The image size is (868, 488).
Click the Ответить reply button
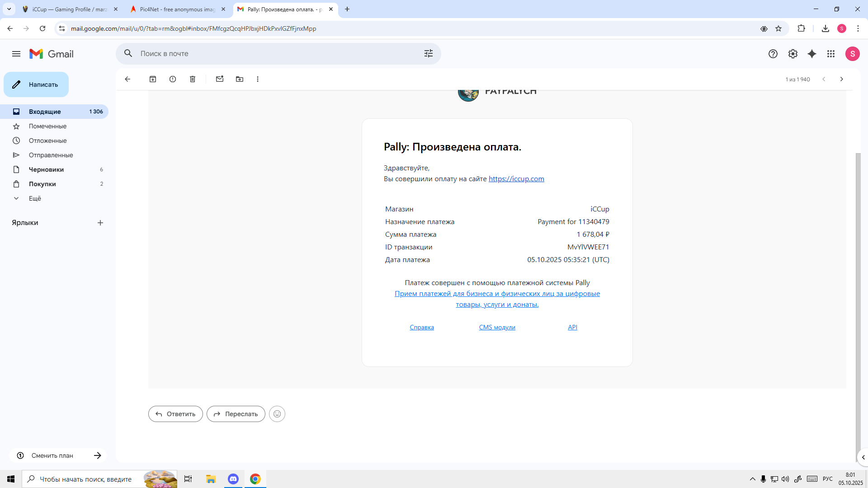point(175,414)
